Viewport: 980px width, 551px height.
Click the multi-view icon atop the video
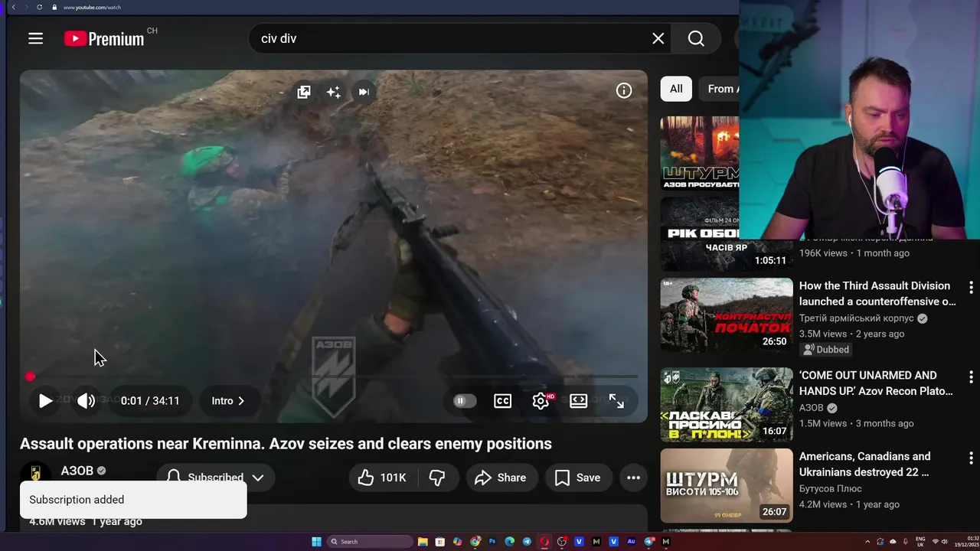click(x=304, y=92)
